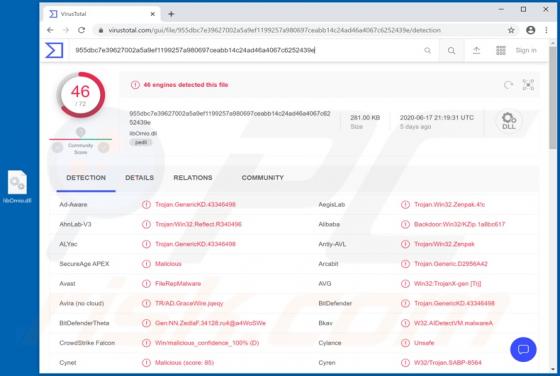Vote up with the right community score button

pyautogui.click(x=104, y=147)
